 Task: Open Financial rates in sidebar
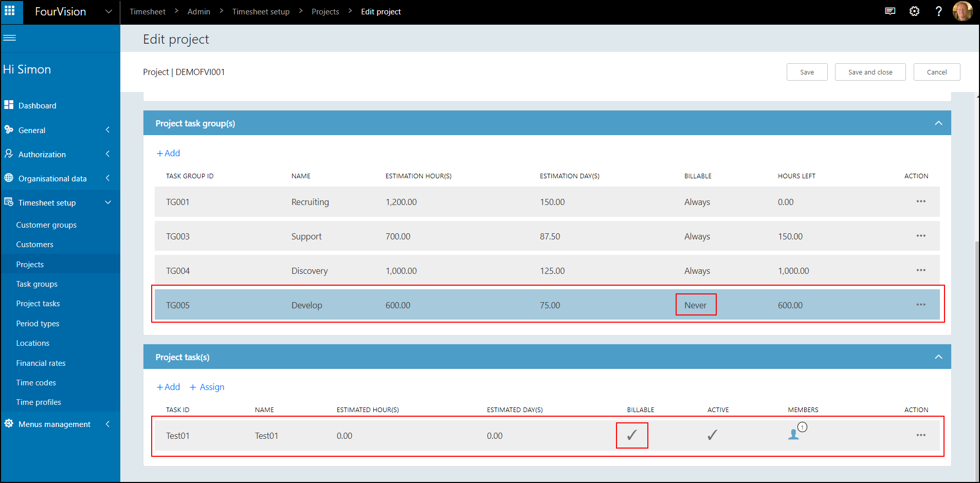(x=41, y=363)
